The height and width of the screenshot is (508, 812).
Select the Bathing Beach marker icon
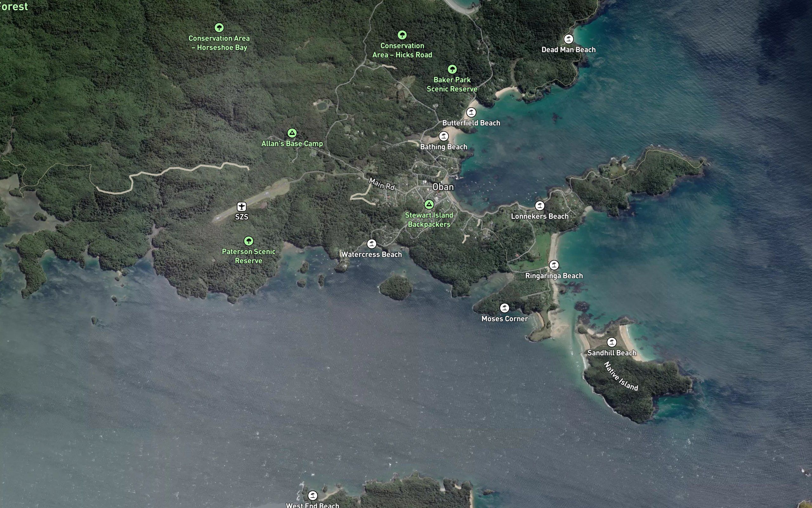(x=443, y=136)
